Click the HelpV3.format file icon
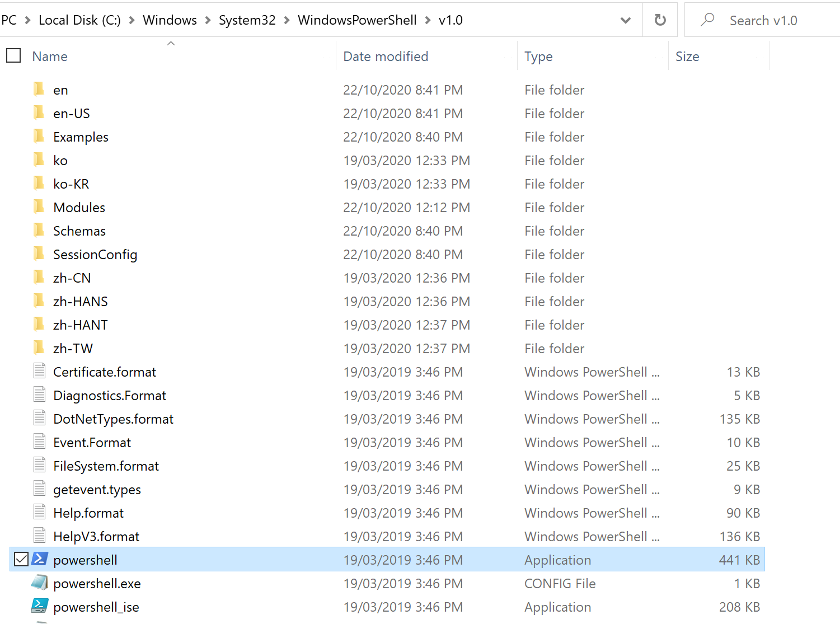Image resolution: width=840 pixels, height=629 pixels. (39, 536)
